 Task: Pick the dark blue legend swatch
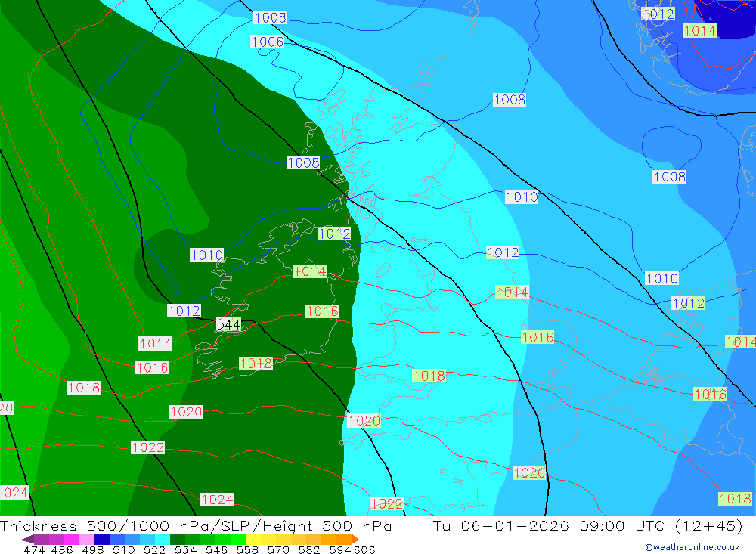click(x=102, y=539)
